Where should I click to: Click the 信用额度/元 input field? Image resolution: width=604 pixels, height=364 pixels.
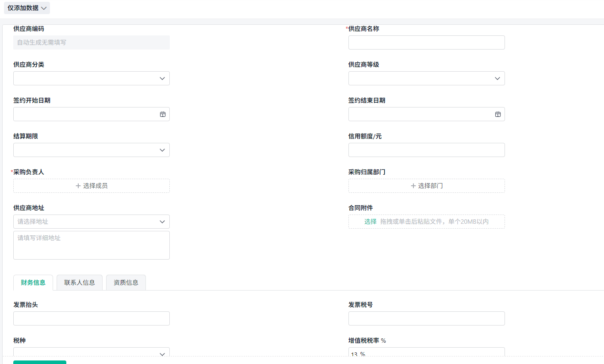coord(426,150)
